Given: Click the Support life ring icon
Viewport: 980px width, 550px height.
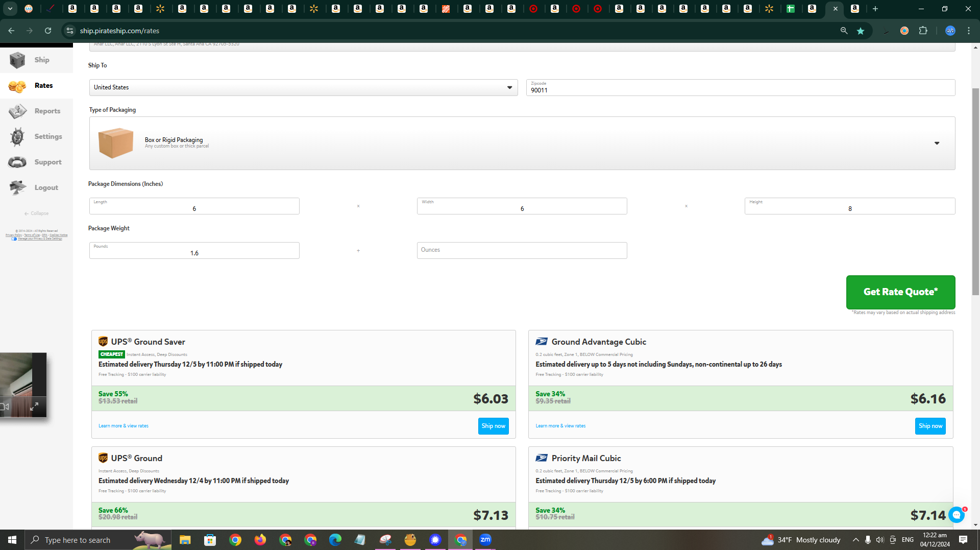Looking at the screenshot, I should pyautogui.click(x=17, y=162).
